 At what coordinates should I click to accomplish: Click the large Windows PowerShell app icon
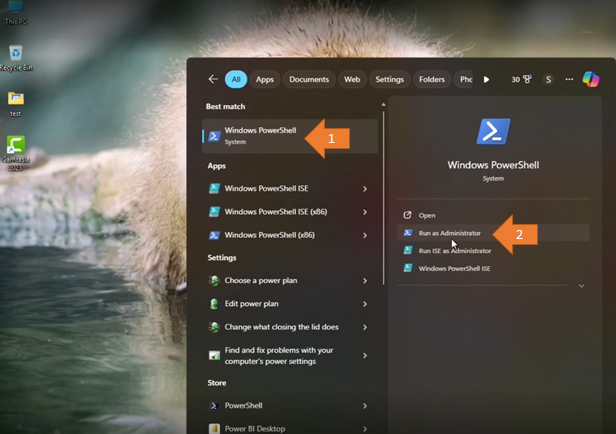[x=493, y=132]
